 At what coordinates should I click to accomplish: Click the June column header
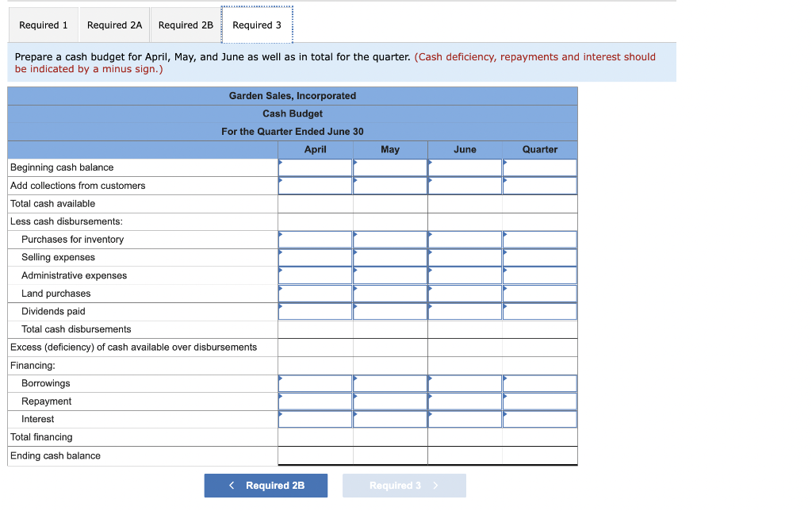465,149
